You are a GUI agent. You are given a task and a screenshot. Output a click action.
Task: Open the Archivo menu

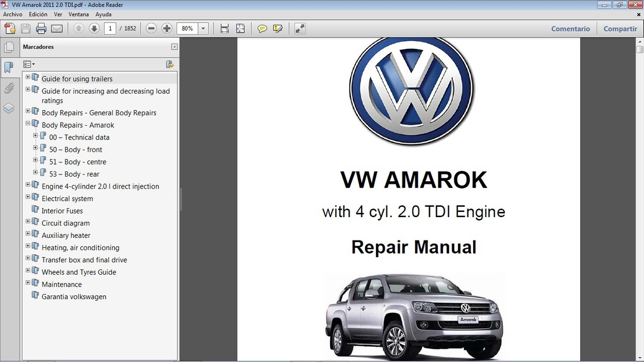[12, 15]
